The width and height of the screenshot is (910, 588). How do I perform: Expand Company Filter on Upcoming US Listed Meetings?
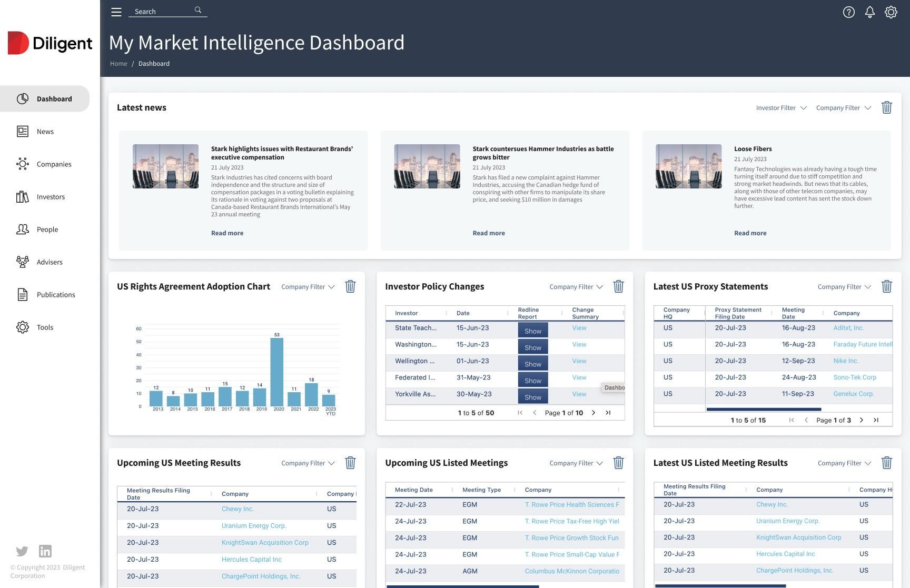point(576,463)
